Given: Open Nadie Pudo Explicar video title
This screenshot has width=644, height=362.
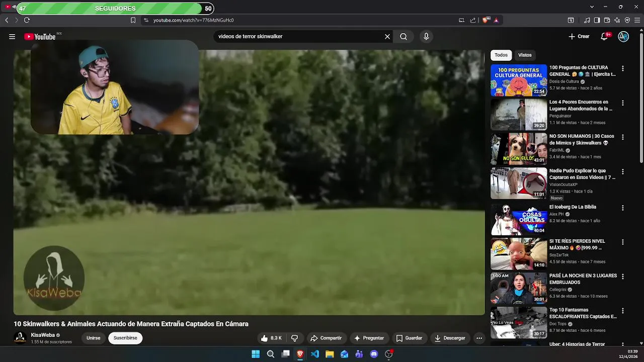Looking at the screenshot, I should 582,174.
